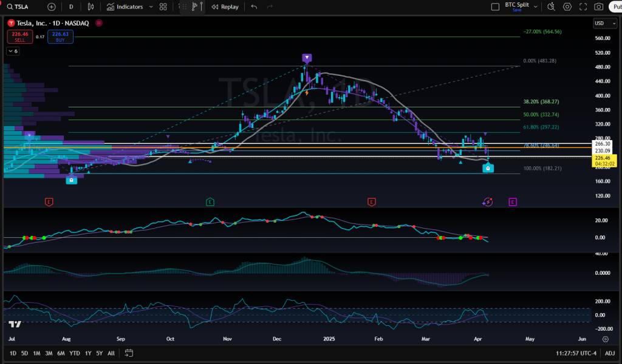Open the quick search lightning icon
The width and height of the screenshot is (622, 364).
pos(551,7)
